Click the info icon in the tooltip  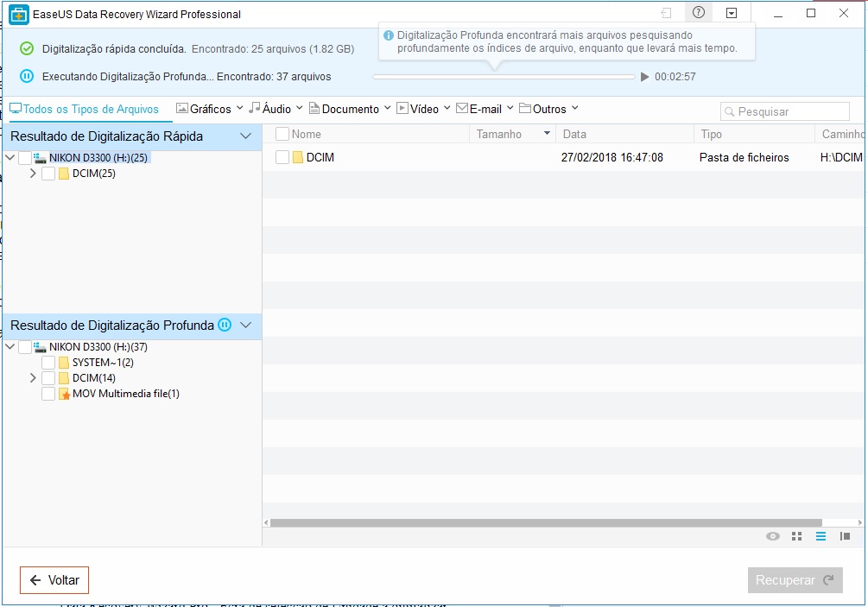click(x=389, y=35)
